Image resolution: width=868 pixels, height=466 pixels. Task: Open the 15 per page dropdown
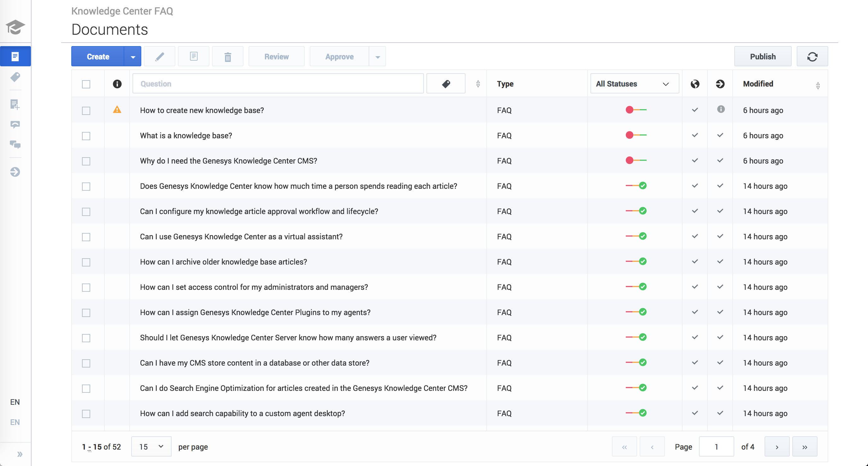tap(151, 446)
